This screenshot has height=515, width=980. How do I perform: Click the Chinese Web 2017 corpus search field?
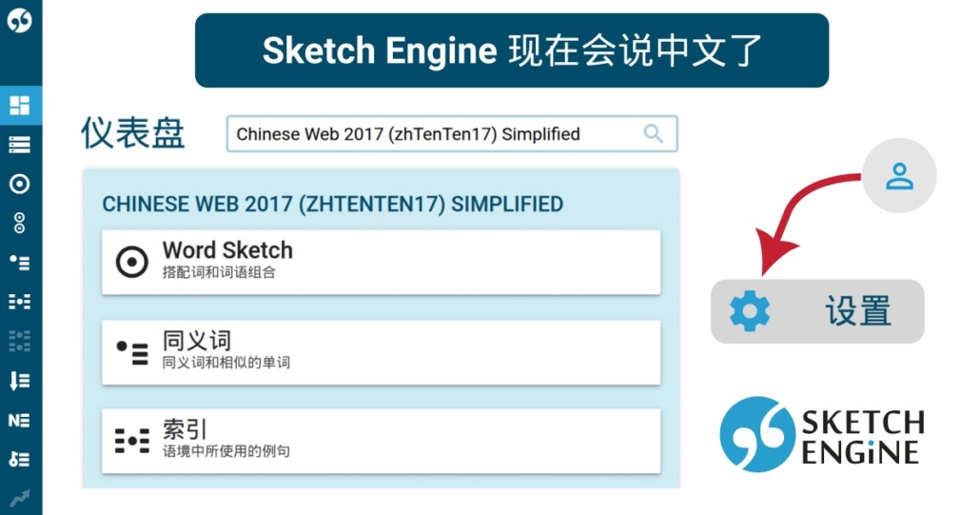(x=428, y=134)
